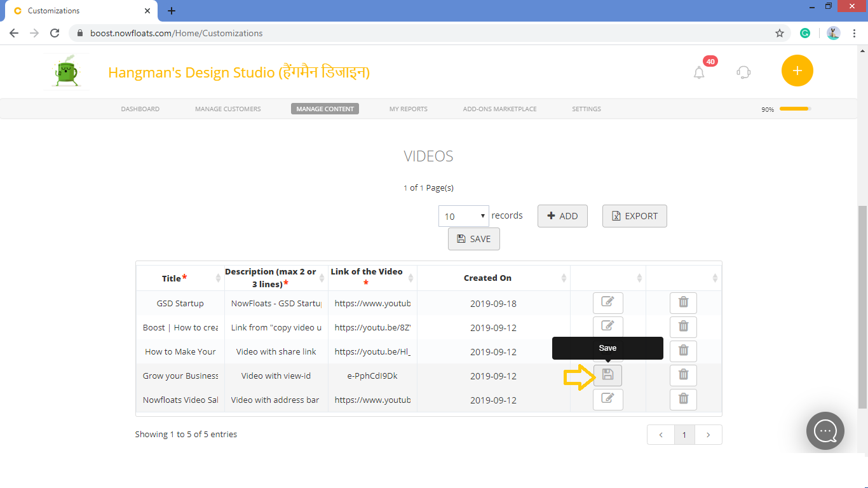The image size is (868, 488).
Task: Select the Nowfloats Video Sal title cell
Action: point(180,400)
